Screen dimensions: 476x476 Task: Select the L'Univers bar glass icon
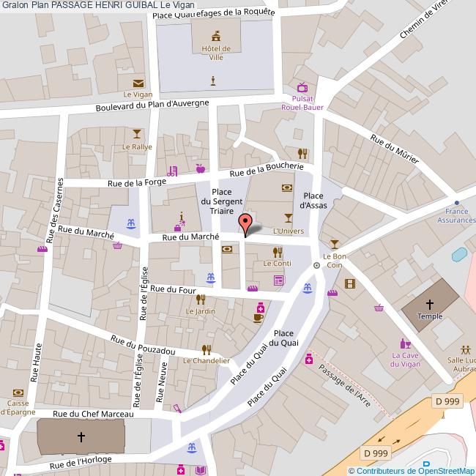pyautogui.click(x=288, y=218)
